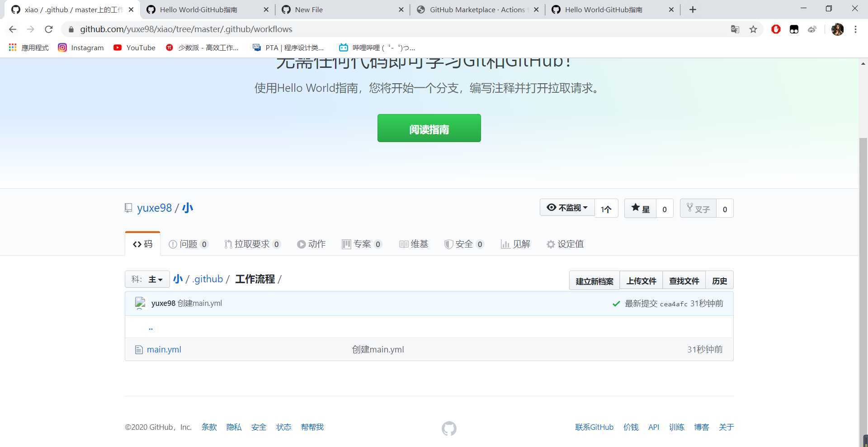
Task: Open the Apps grid bookmark icon
Action: coord(13,48)
